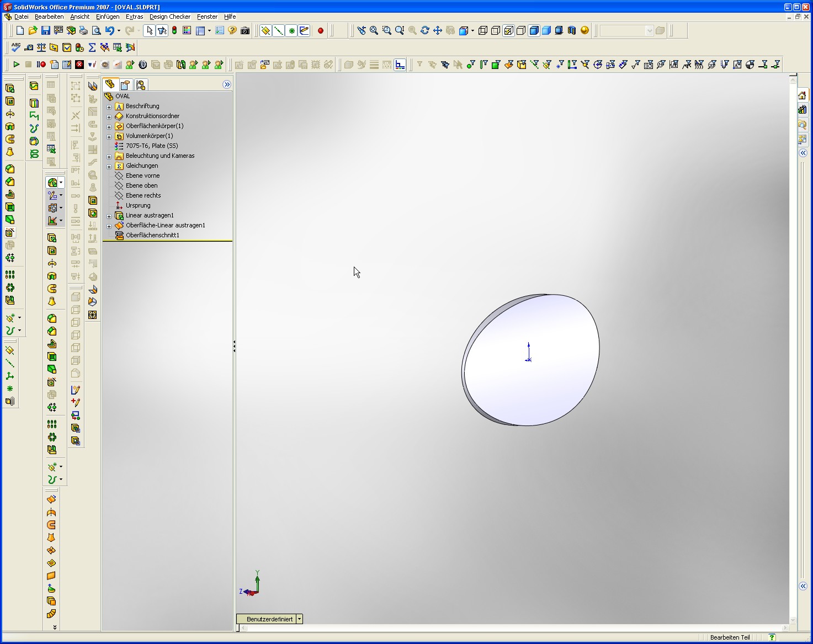Open the Benutzerdefiniert view dropdown arrow
This screenshot has height=644, width=813.
[299, 619]
